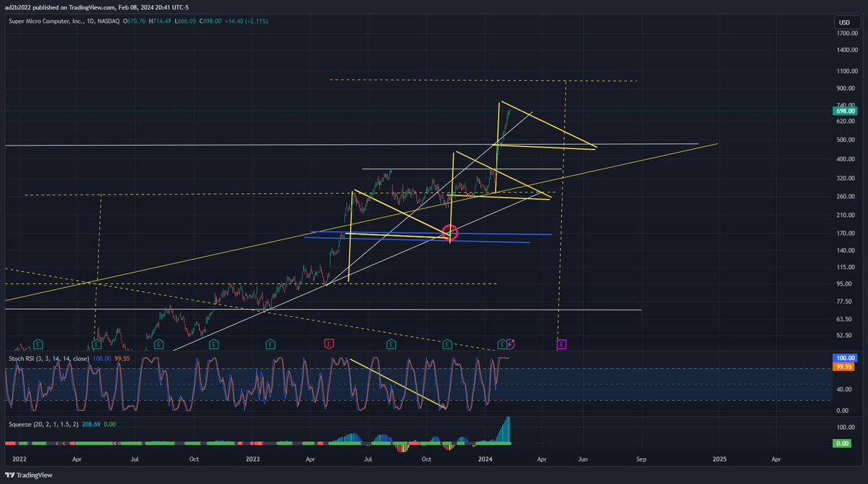
Task: Click the 1700.00 price axis label
Action: [x=846, y=33]
